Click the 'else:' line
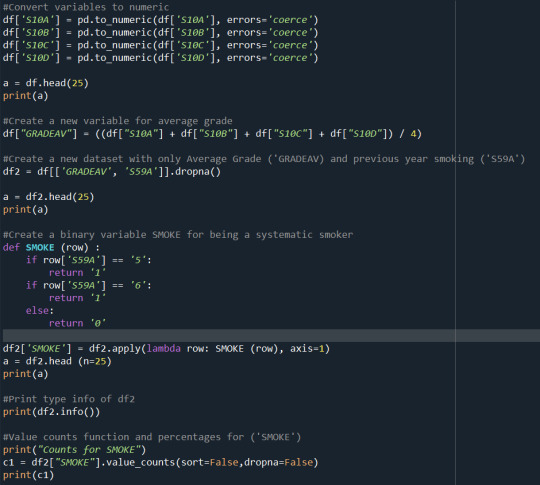This screenshot has height=485, width=540. (x=40, y=310)
